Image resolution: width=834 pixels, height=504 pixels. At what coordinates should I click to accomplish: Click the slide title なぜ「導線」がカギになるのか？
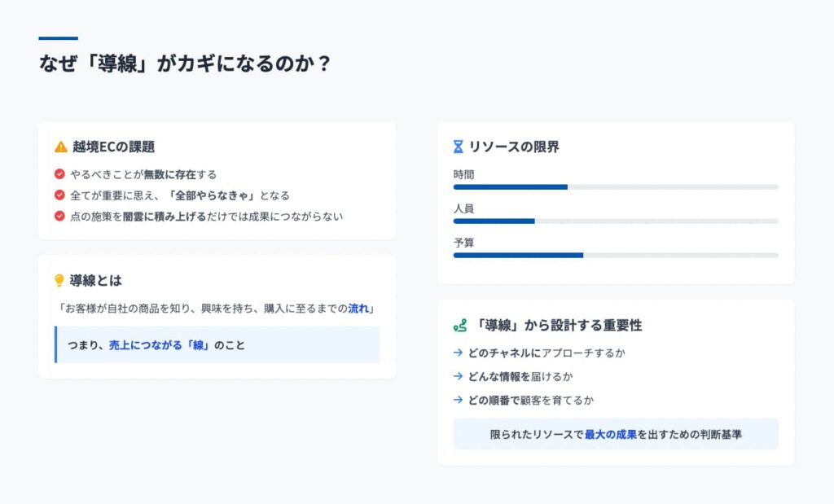tap(185, 64)
